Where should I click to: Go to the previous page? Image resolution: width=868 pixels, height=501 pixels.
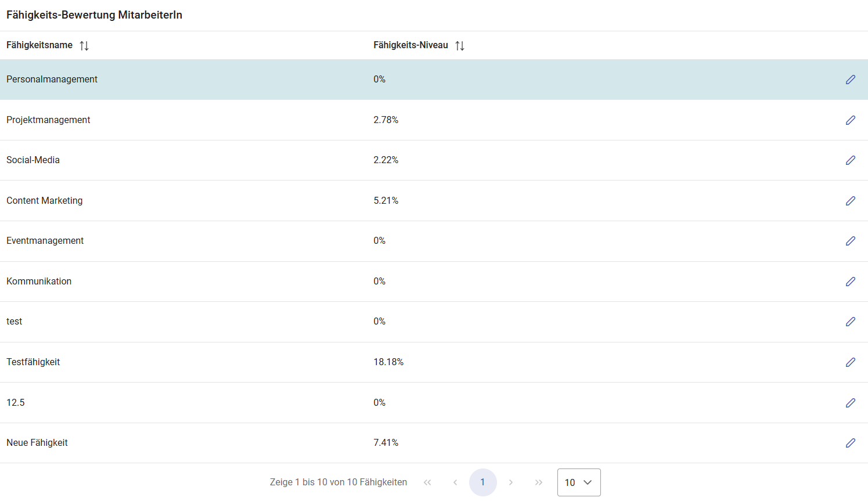[455, 482]
